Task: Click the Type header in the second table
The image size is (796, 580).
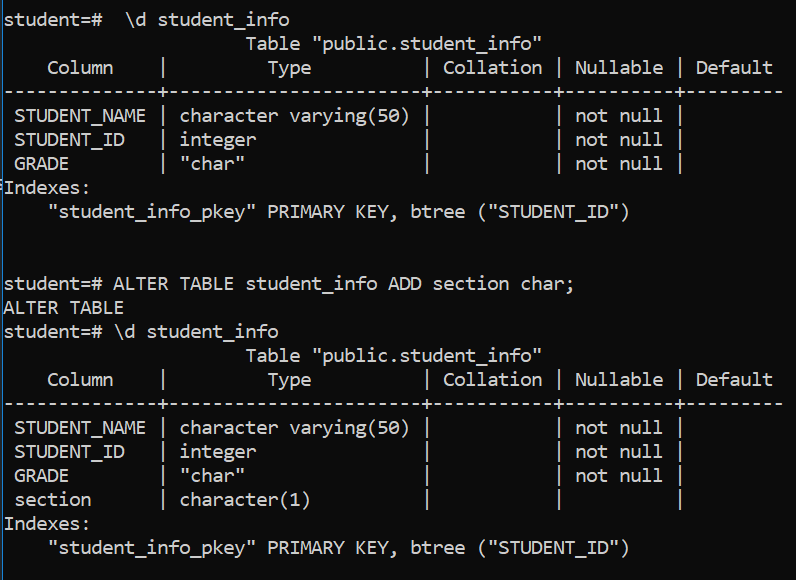Action: point(289,380)
